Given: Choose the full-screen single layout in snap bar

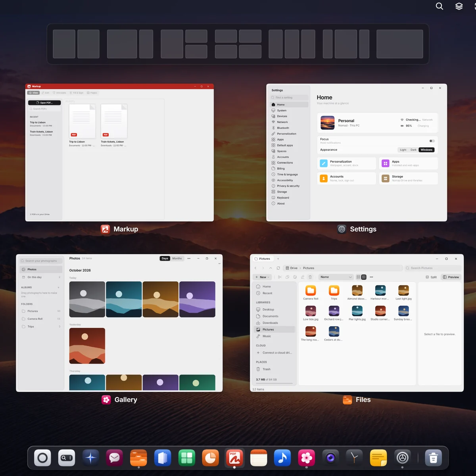Looking at the screenshot, I should [399, 44].
